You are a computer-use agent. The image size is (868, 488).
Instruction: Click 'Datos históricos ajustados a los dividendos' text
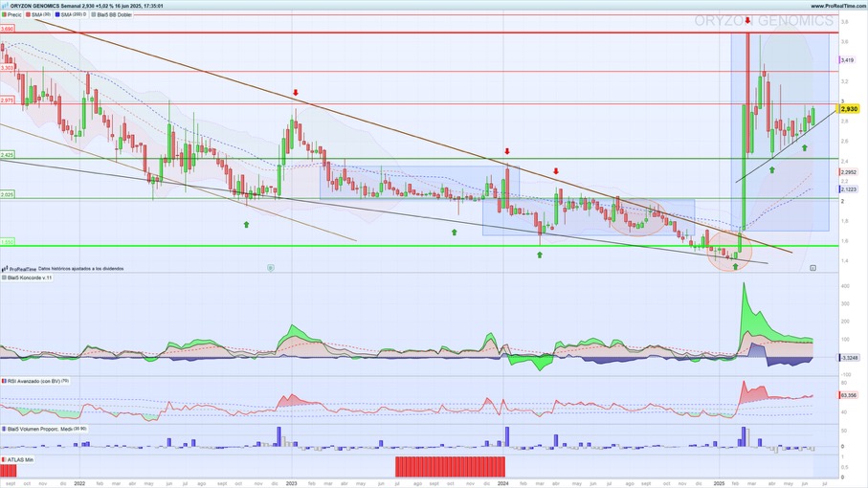point(80,269)
